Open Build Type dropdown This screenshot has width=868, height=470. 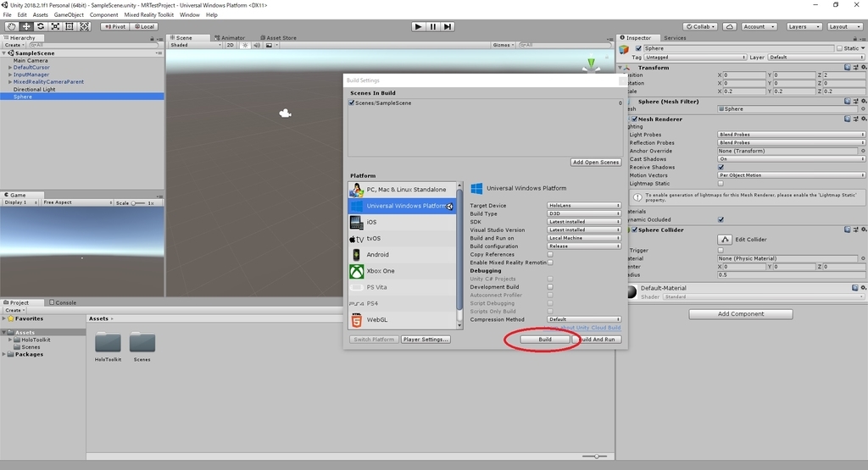584,213
